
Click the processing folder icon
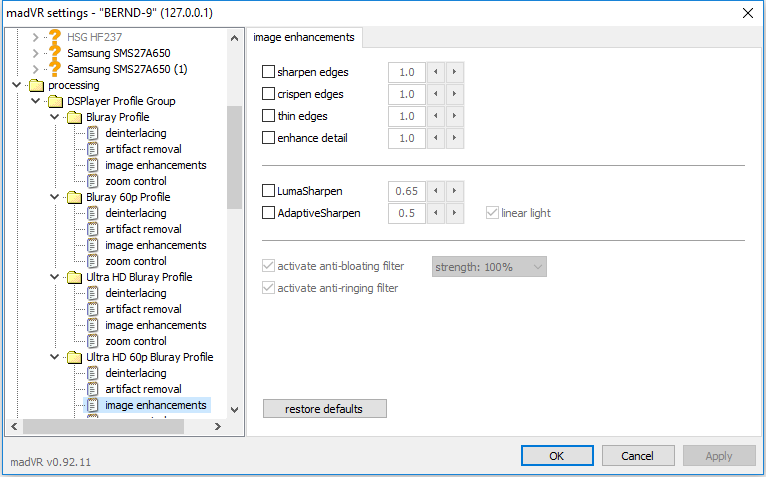pyautogui.click(x=37, y=86)
